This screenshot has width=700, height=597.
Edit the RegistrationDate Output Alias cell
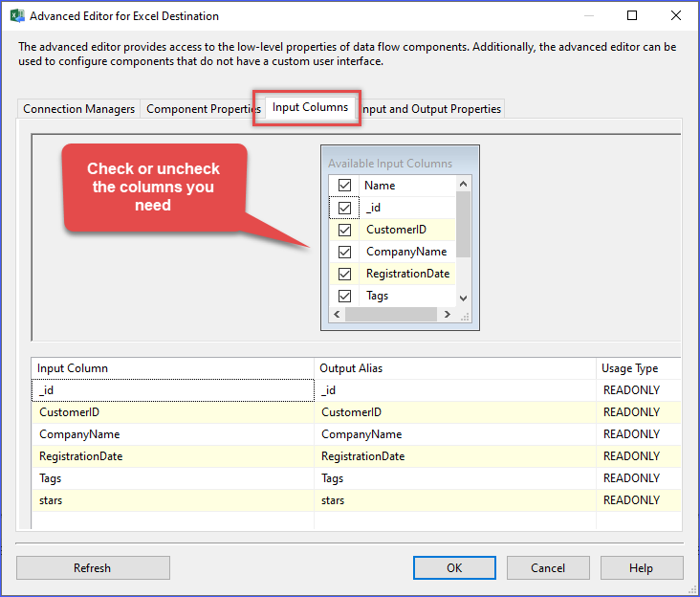(455, 456)
